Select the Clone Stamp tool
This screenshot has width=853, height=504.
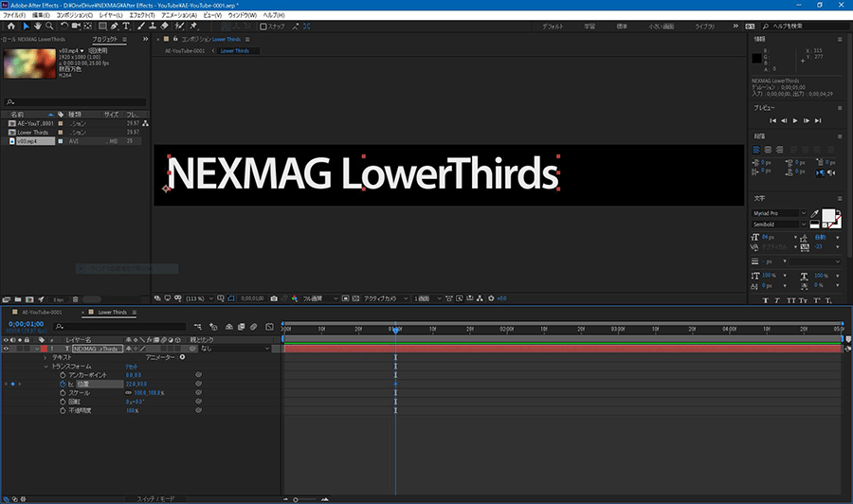click(x=153, y=26)
